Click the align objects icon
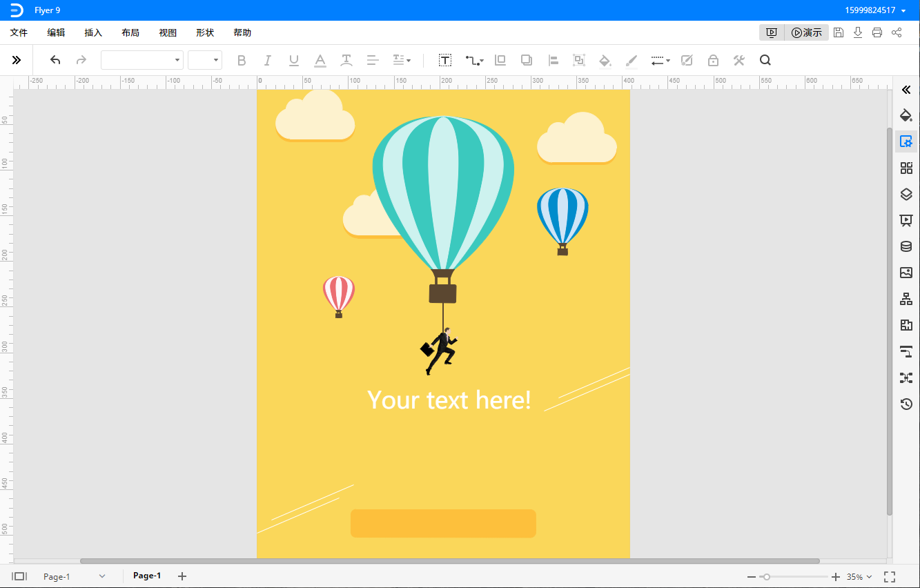 pos(553,61)
